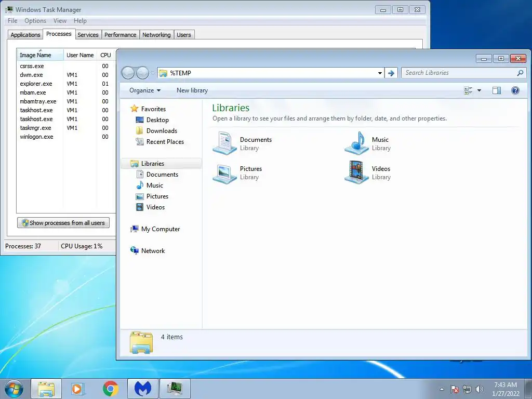Open Action Center flag tray icon

coord(455,389)
